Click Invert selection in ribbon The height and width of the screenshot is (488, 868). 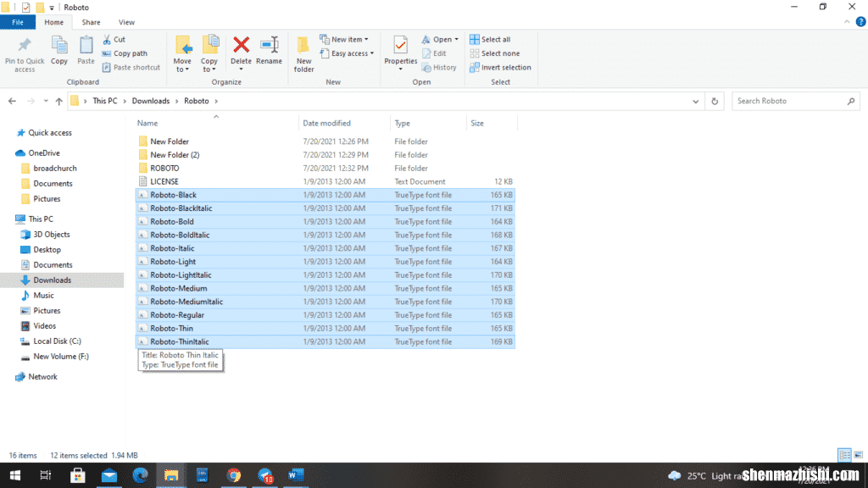point(500,68)
